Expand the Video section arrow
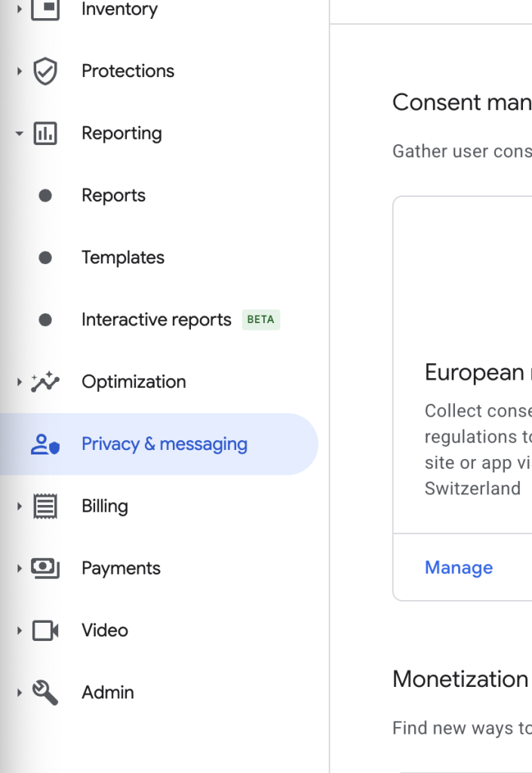The image size is (532, 773). 19,630
